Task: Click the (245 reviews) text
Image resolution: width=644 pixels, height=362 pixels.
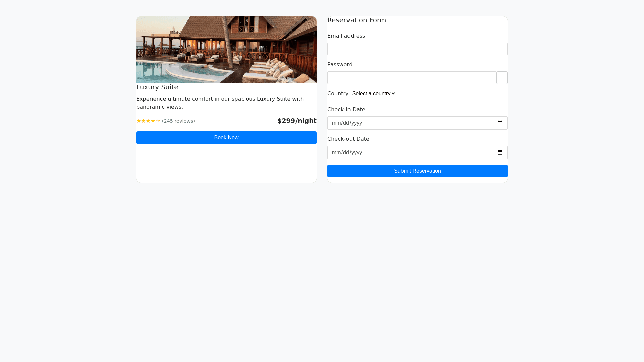Action: coord(178,121)
